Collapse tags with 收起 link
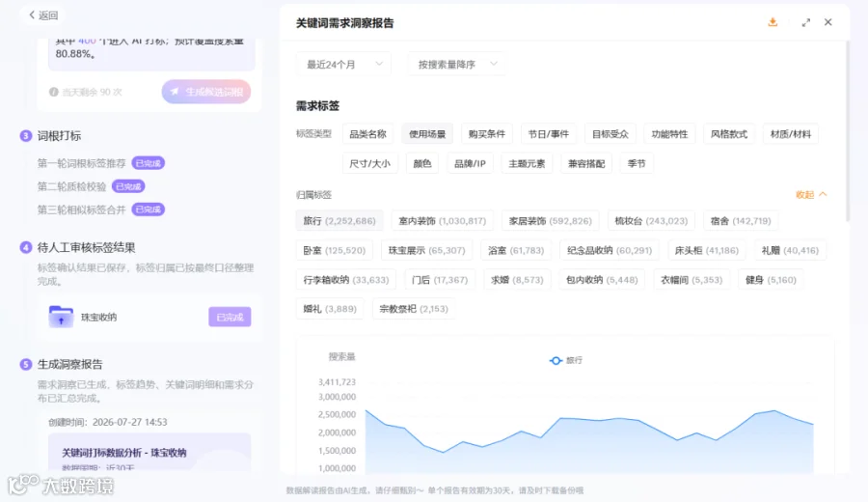868x502 pixels. (811, 194)
